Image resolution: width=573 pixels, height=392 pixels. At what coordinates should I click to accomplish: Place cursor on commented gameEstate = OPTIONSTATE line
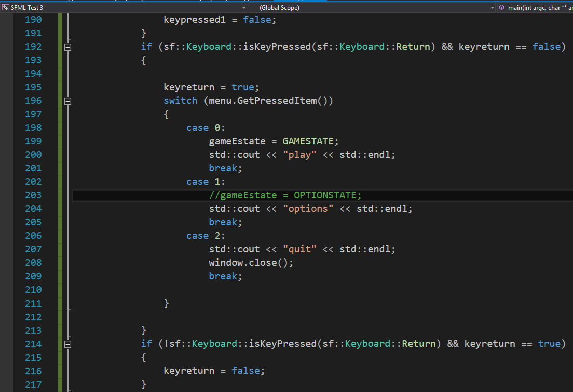coord(285,195)
